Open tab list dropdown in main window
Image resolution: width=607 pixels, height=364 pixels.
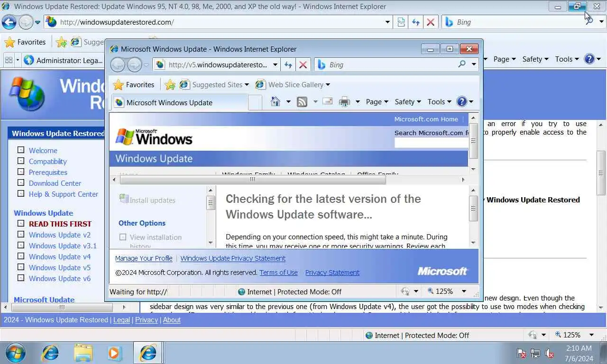click(x=18, y=60)
